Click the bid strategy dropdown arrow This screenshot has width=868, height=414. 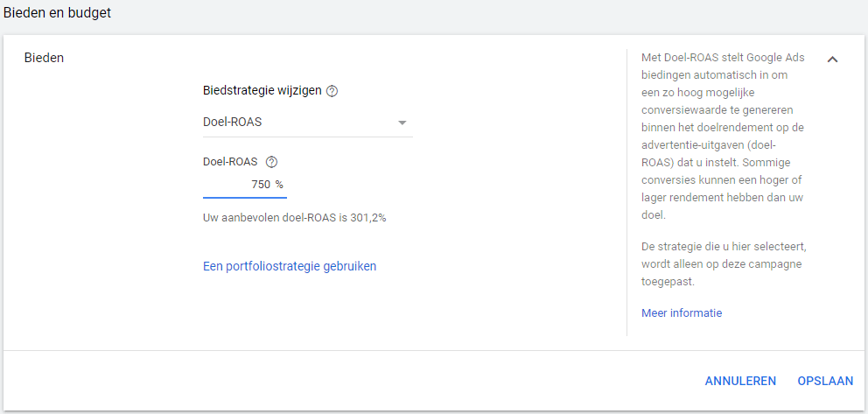pyautogui.click(x=402, y=123)
